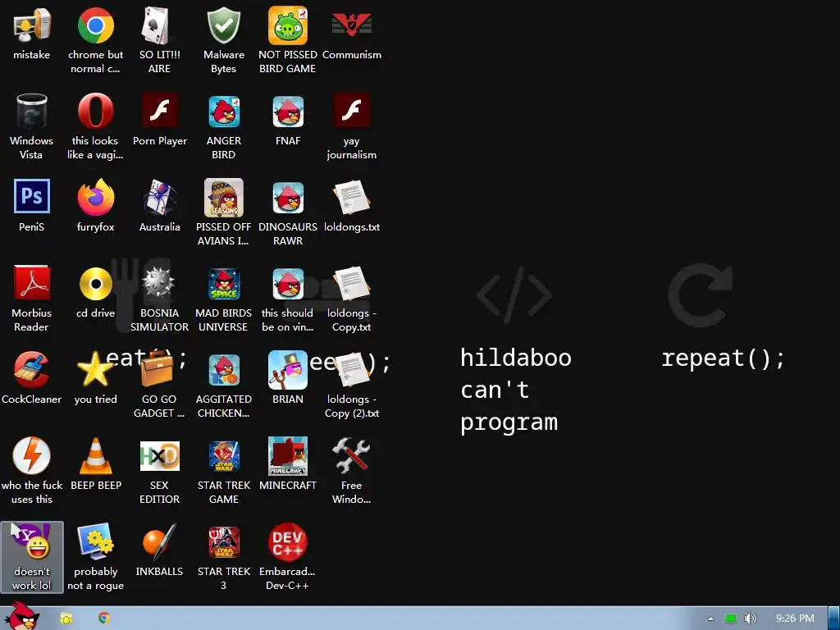Launch Embarcadero Dev-C++ icon
Screen dimensions: 840x630
pyautogui.click(x=288, y=542)
